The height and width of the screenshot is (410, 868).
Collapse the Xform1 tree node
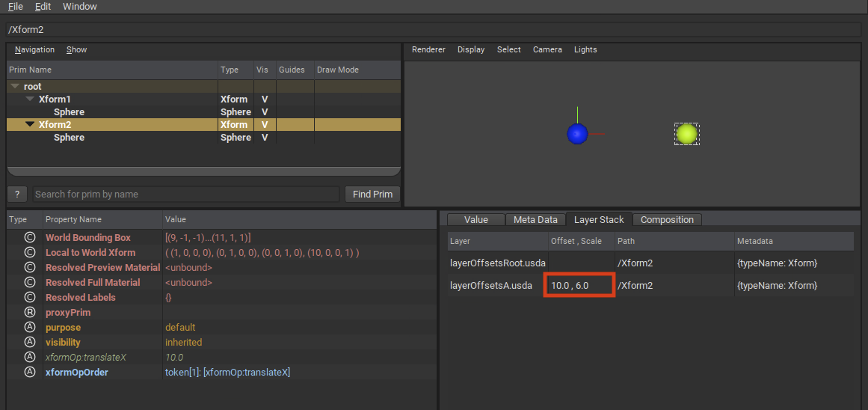point(30,99)
